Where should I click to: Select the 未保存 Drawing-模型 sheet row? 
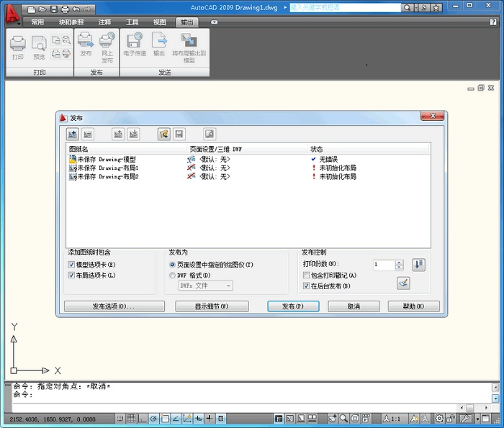[x=106, y=159]
